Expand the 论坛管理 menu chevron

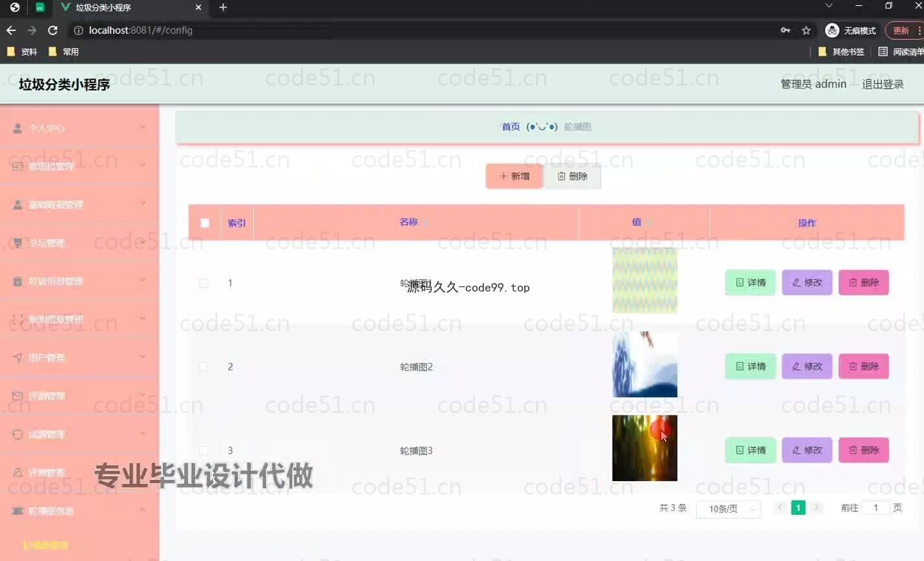click(x=143, y=242)
